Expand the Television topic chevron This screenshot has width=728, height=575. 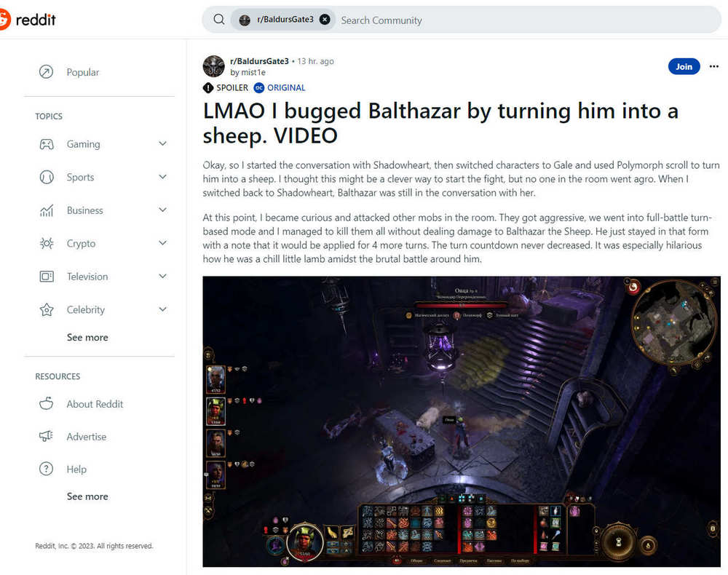(x=162, y=276)
